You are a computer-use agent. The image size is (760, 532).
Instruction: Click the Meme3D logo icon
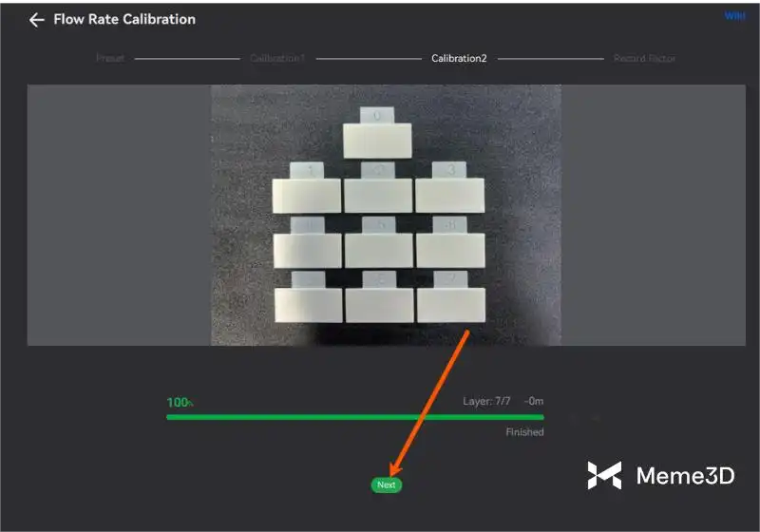coord(604,476)
